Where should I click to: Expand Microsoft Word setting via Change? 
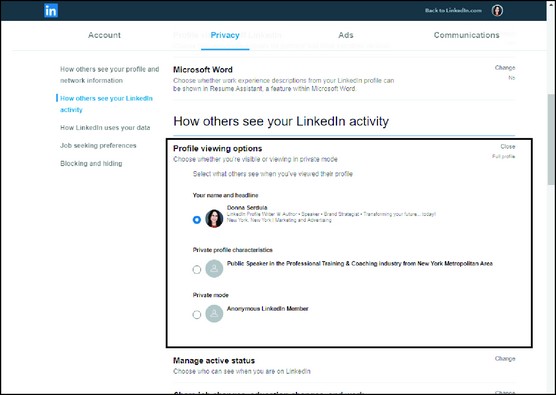(505, 68)
